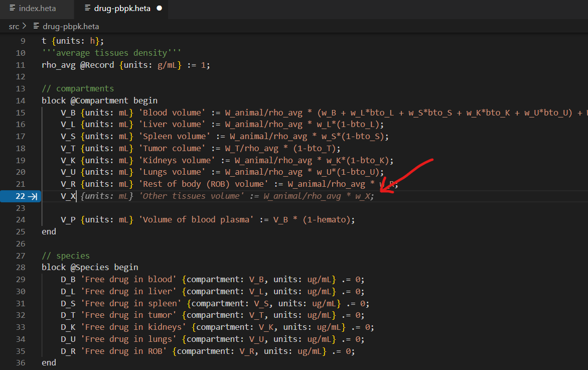Screen dimensions: 588x370
Task: Click line number 28 in the gutter
Action: point(20,267)
